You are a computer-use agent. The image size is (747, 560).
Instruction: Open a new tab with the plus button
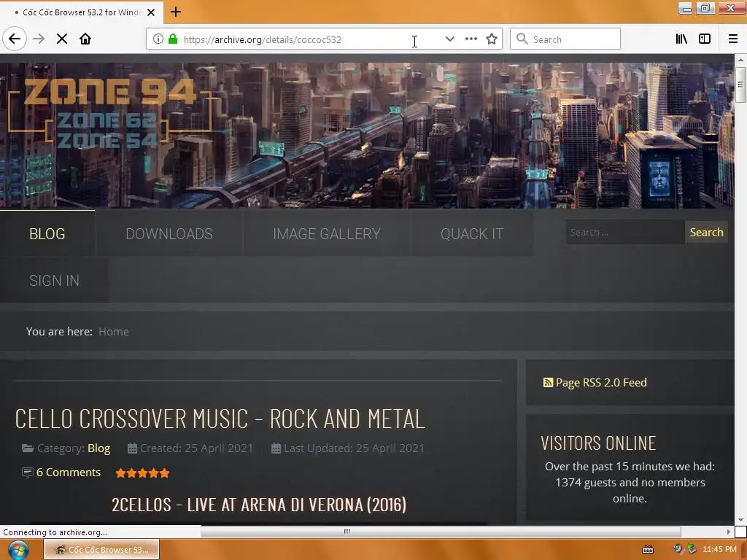175,12
